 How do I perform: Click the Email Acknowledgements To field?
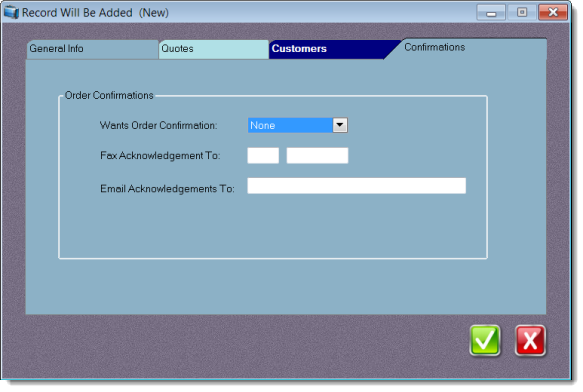click(357, 186)
